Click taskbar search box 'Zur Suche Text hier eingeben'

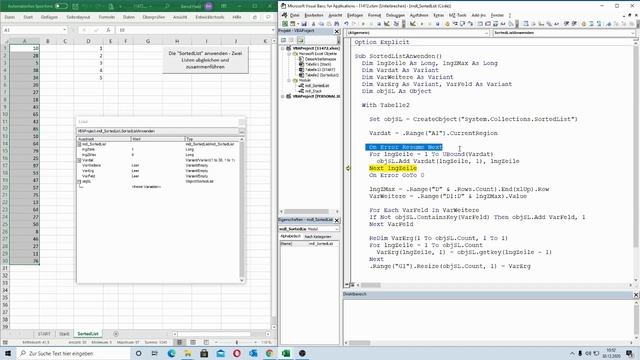73,353
